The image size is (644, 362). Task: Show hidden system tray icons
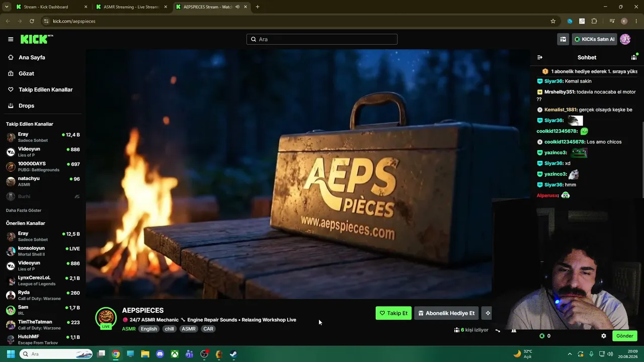pyautogui.click(x=570, y=354)
